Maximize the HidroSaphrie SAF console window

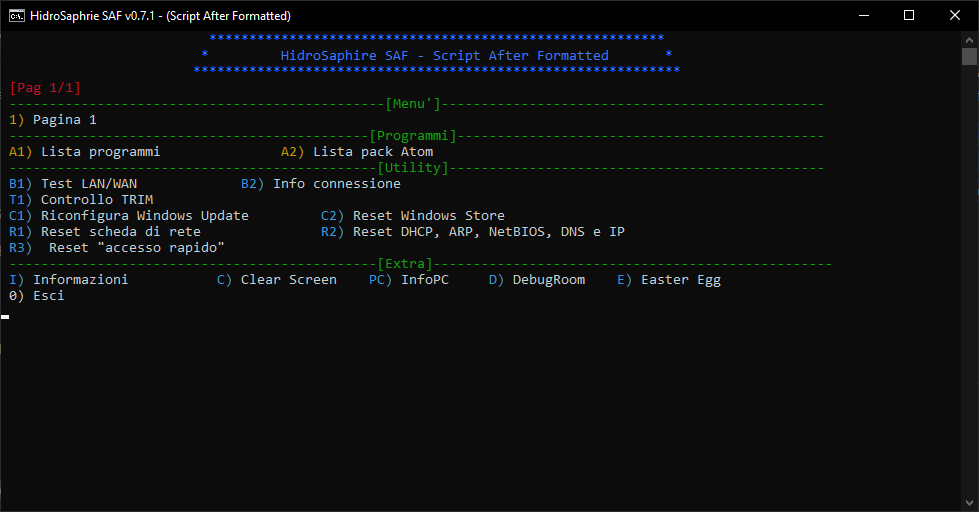coord(909,16)
